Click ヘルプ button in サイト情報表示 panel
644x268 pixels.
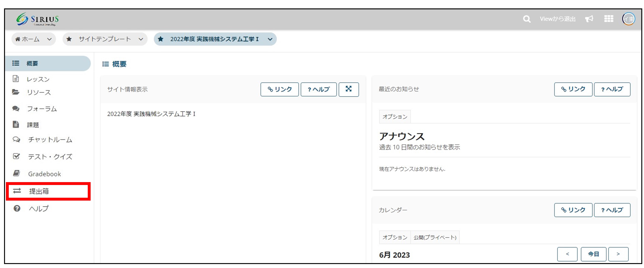319,89
